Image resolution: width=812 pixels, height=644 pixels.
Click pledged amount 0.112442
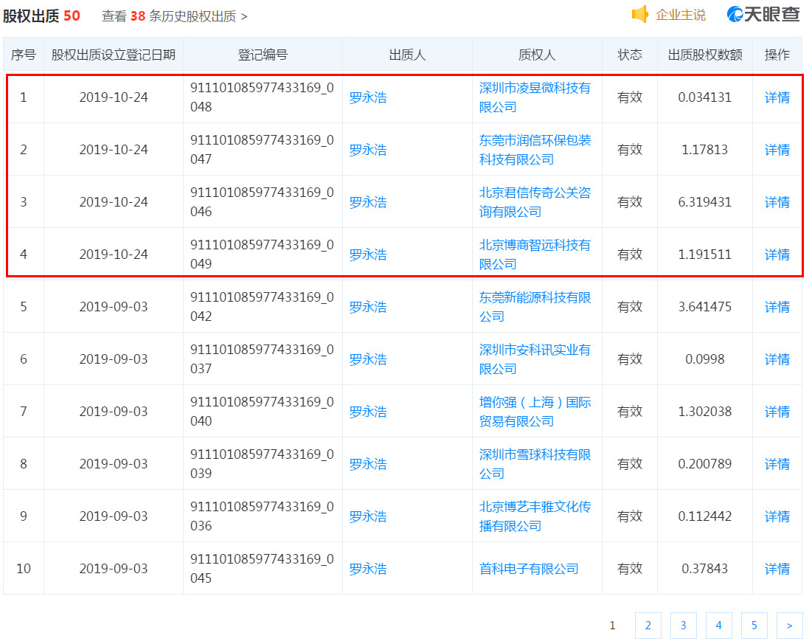705,516
